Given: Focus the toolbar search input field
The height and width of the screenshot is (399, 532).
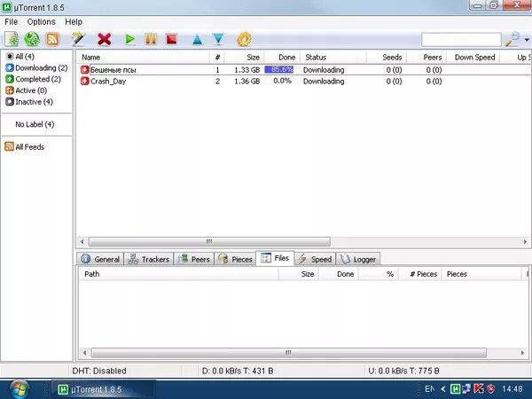Looking at the screenshot, I should (x=461, y=40).
